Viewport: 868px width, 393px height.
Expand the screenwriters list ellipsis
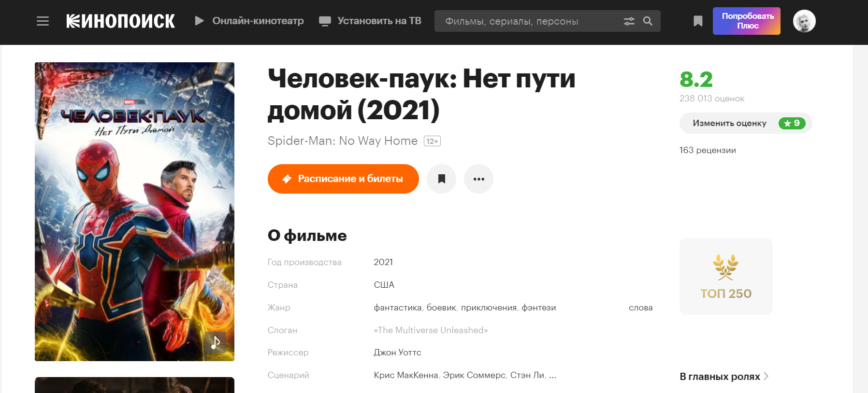[553, 376]
